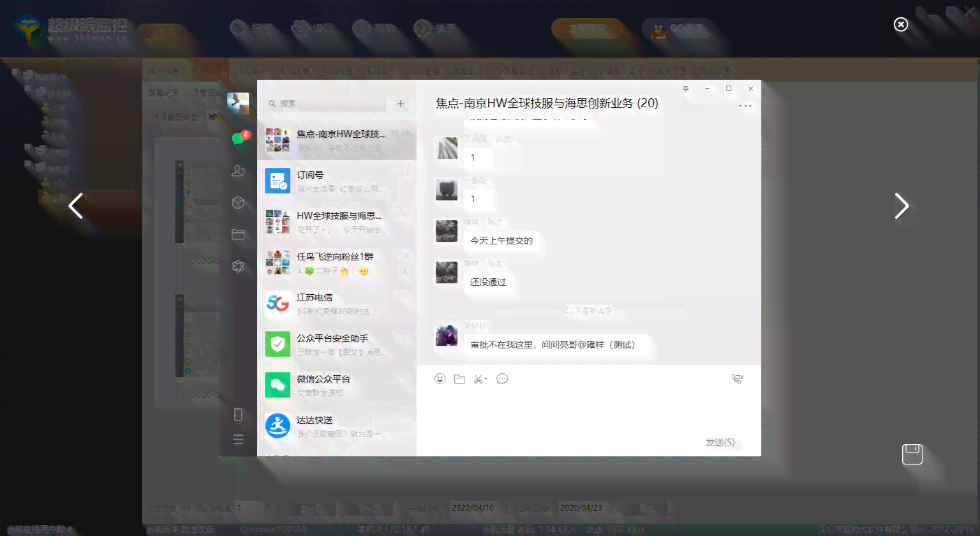
Task: Click the sender avatar beside 还没通过
Action: pos(447,272)
